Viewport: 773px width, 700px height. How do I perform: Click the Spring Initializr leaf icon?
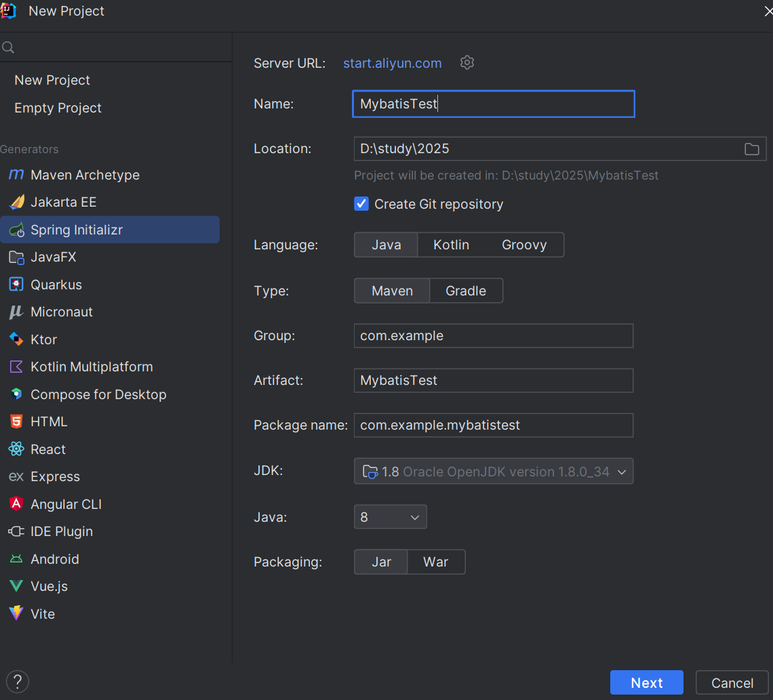click(x=17, y=230)
